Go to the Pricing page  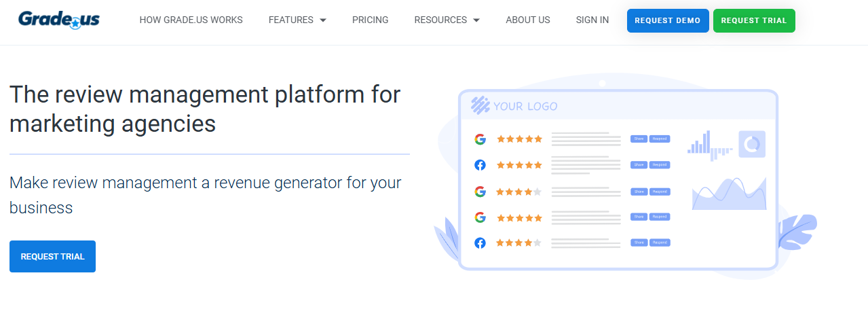(x=370, y=20)
